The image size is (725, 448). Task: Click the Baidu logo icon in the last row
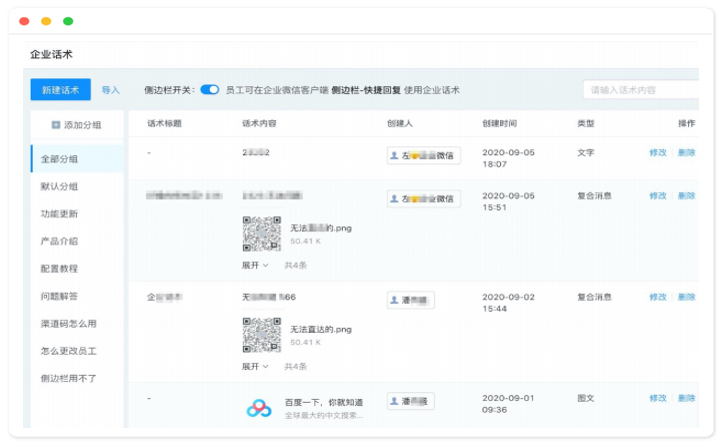[260, 408]
